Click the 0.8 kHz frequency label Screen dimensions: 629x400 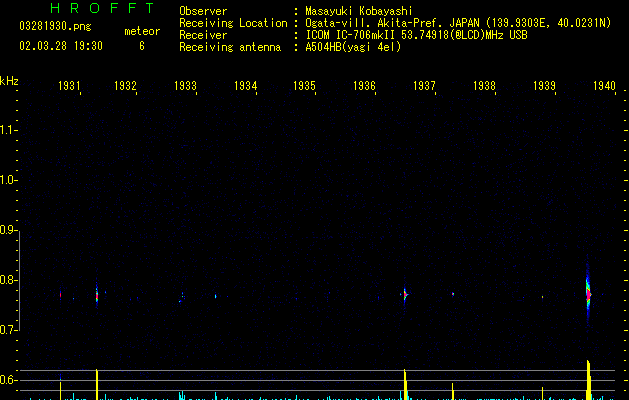pyautogui.click(x=7, y=280)
